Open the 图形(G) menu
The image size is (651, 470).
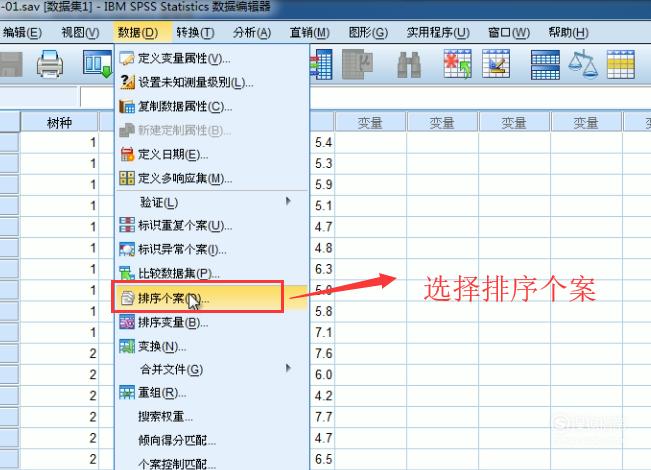[368, 32]
